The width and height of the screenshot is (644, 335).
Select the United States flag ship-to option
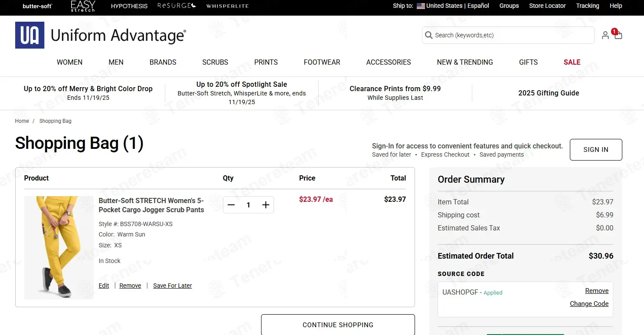(x=421, y=6)
